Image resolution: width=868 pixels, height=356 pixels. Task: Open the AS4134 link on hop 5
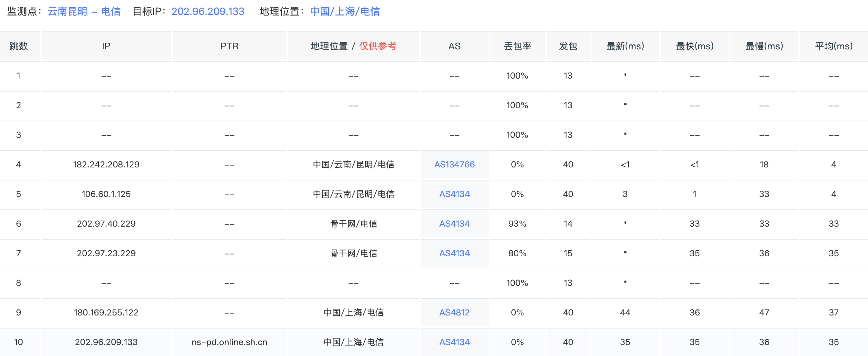click(454, 194)
